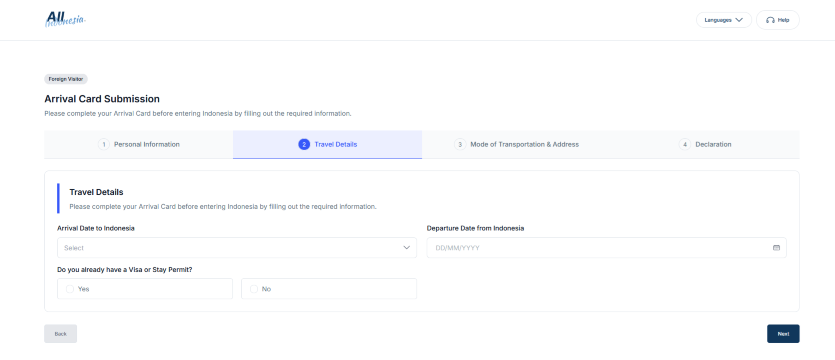Click the Arrival Card Submission heading
The height and width of the screenshot is (360, 835).
coord(102,99)
